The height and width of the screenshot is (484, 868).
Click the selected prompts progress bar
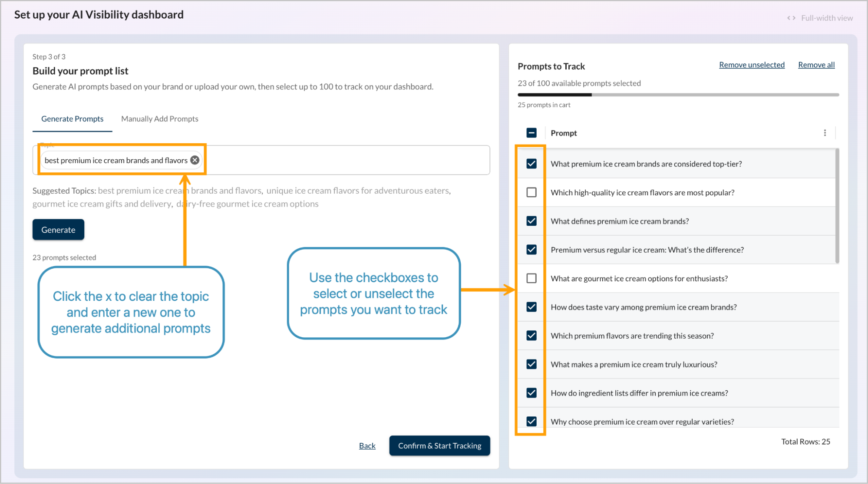tap(678, 95)
